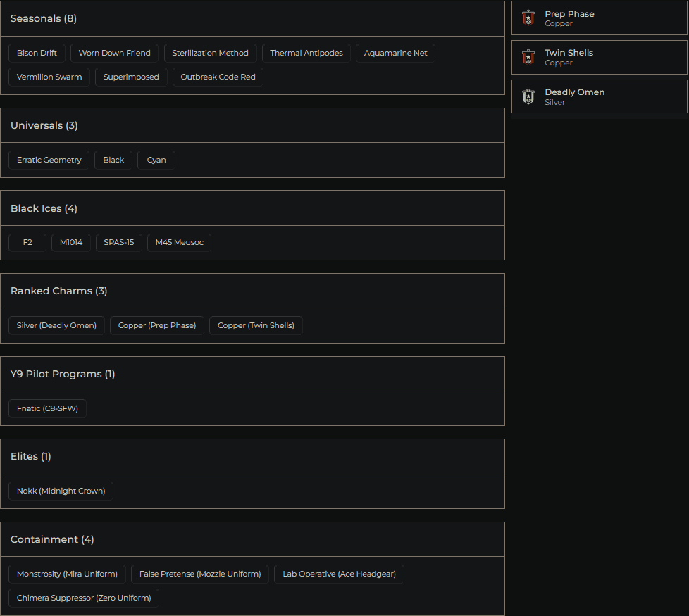Select the SPAS-15 Black Ice tag
This screenshot has width=689, height=616.
point(118,243)
